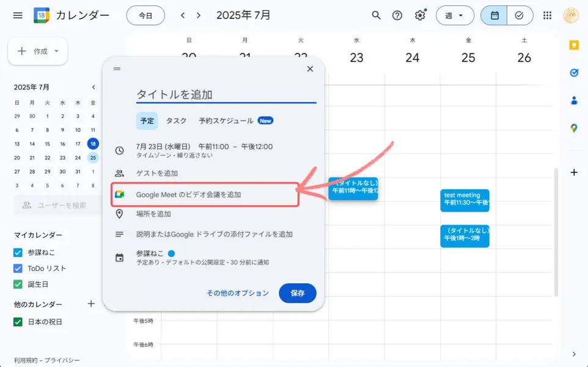
Task: Open Google Keep side panel icon
Action: pos(574,45)
